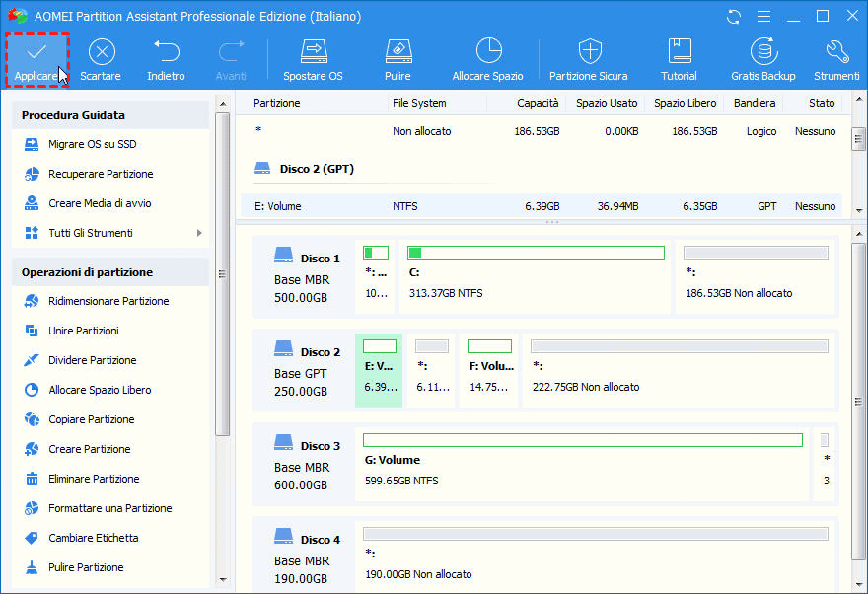The width and height of the screenshot is (868, 594).
Task: Sort the list by the Capacità column header
Action: coord(538,103)
